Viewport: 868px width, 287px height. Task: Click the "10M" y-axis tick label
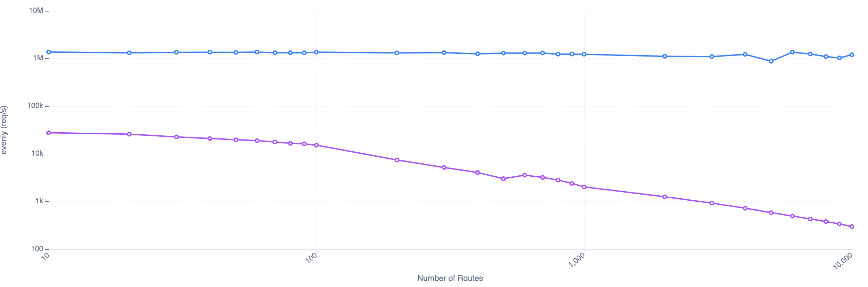tap(36, 10)
